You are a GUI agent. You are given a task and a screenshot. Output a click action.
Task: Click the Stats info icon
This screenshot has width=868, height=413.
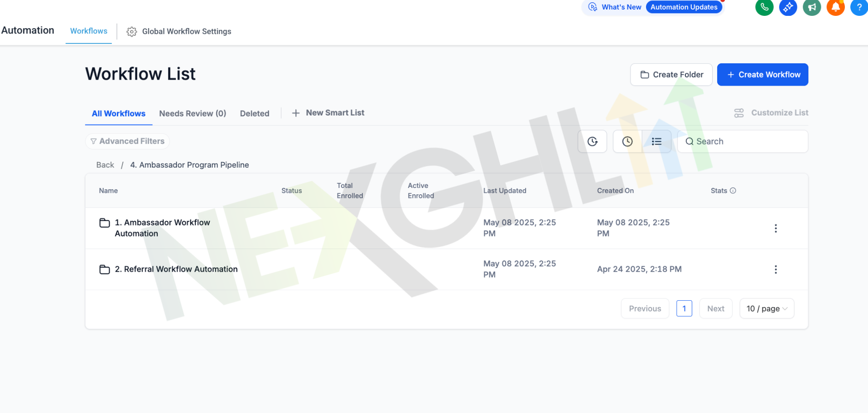(733, 191)
